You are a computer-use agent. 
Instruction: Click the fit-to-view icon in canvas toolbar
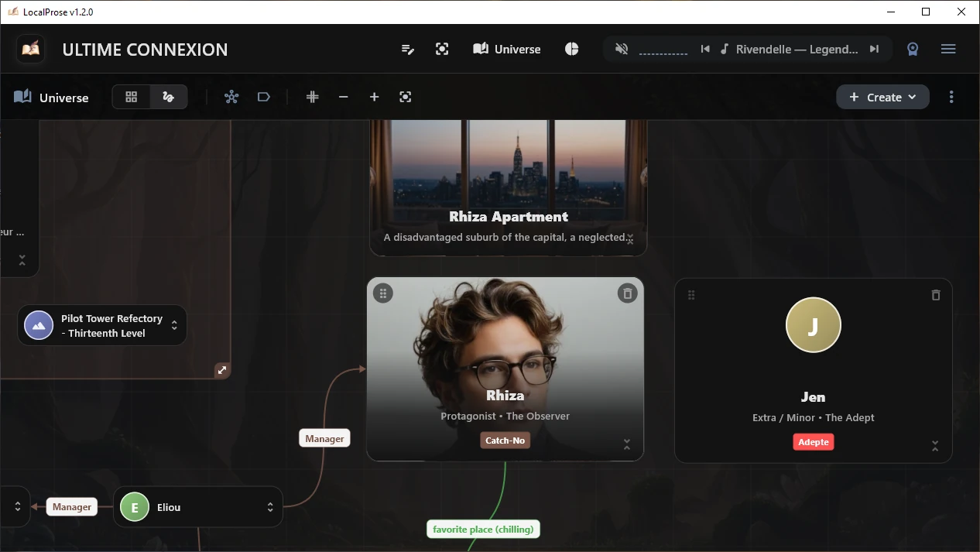(406, 97)
